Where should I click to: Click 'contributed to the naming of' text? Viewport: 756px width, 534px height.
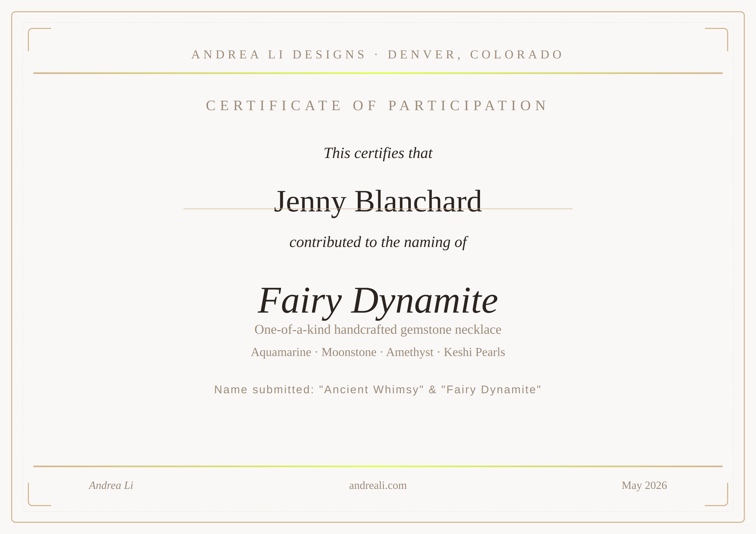[x=378, y=242]
